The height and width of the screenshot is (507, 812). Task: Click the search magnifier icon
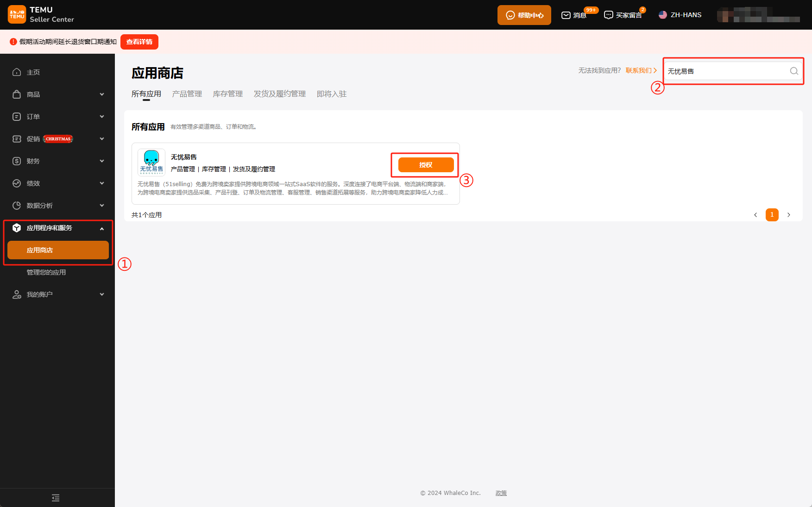click(x=794, y=71)
